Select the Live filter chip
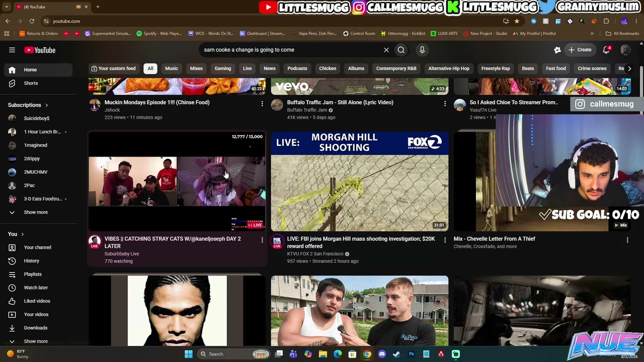The height and width of the screenshot is (362, 644). point(248,68)
